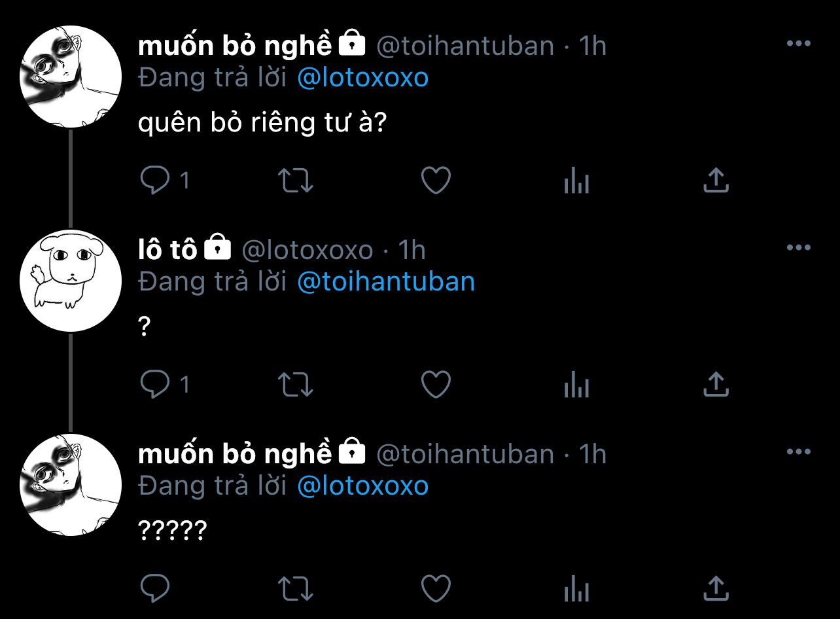This screenshot has width=840, height=619.
Task: Reply to the 'quên bỏ riêng tư à?' tweet
Action: [155, 181]
